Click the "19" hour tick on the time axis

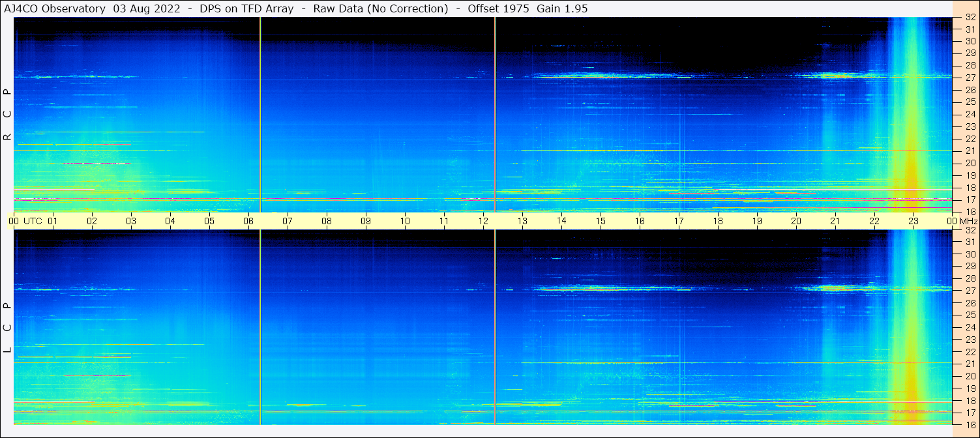[x=757, y=221]
